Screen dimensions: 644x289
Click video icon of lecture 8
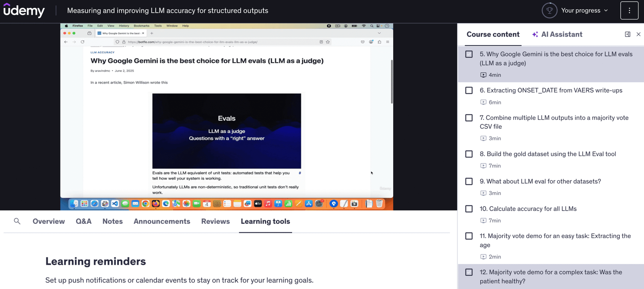pos(483,166)
